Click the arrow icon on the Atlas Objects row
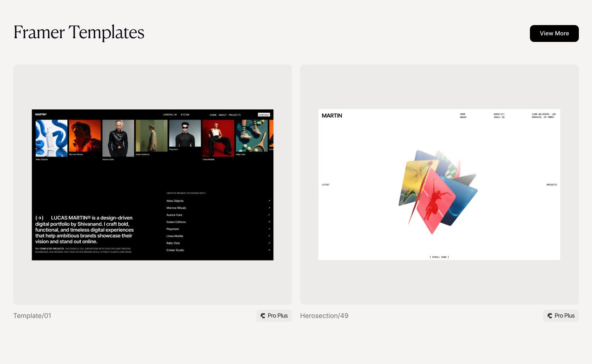592x364 pixels. [269, 201]
